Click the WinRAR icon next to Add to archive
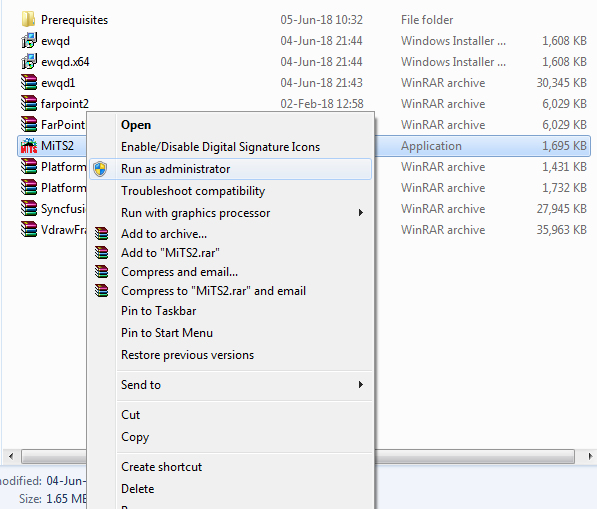The image size is (597, 509). pyautogui.click(x=101, y=233)
